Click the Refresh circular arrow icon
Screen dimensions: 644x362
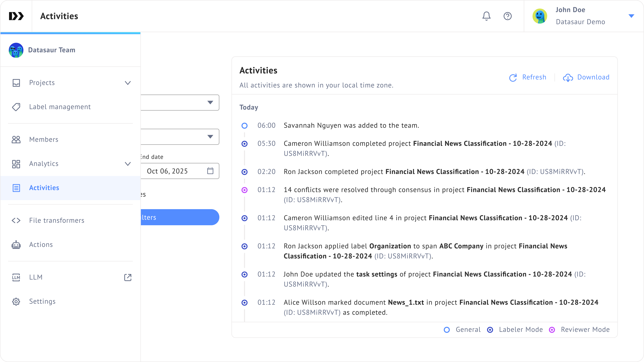click(x=513, y=77)
